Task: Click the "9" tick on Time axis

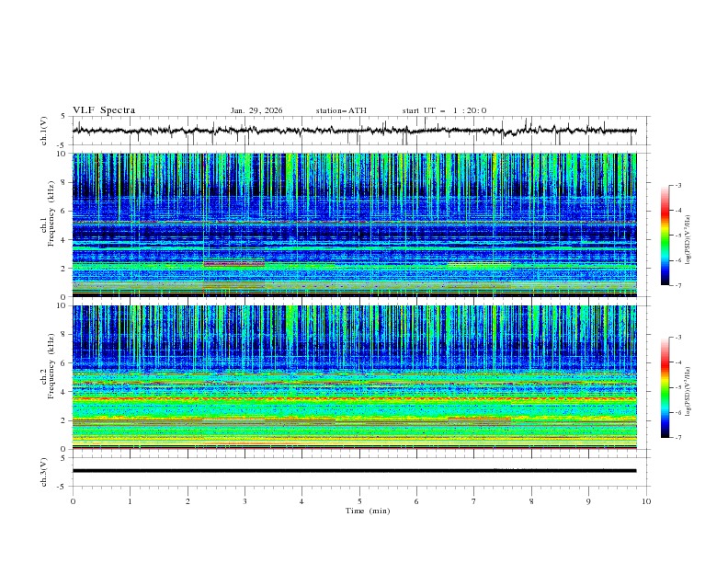Action: point(588,501)
